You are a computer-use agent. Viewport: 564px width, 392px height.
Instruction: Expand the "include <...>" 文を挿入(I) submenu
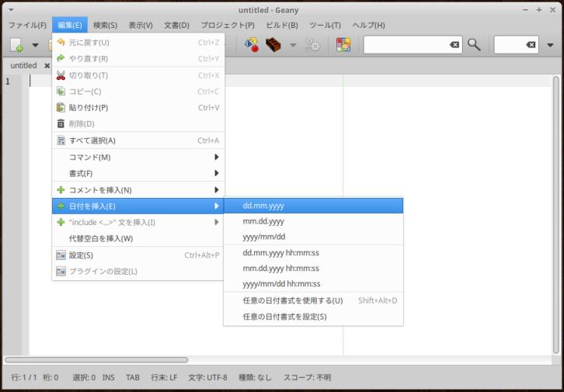tap(138, 223)
